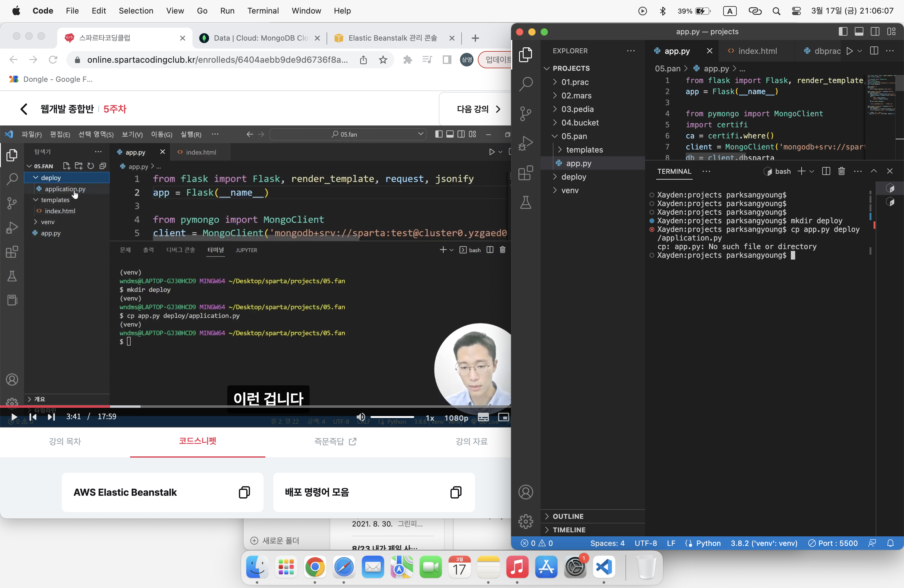Image resolution: width=904 pixels, height=588 pixels.
Task: Toggle secondary sidebar in projects VS Code title bar
Action: (875, 32)
